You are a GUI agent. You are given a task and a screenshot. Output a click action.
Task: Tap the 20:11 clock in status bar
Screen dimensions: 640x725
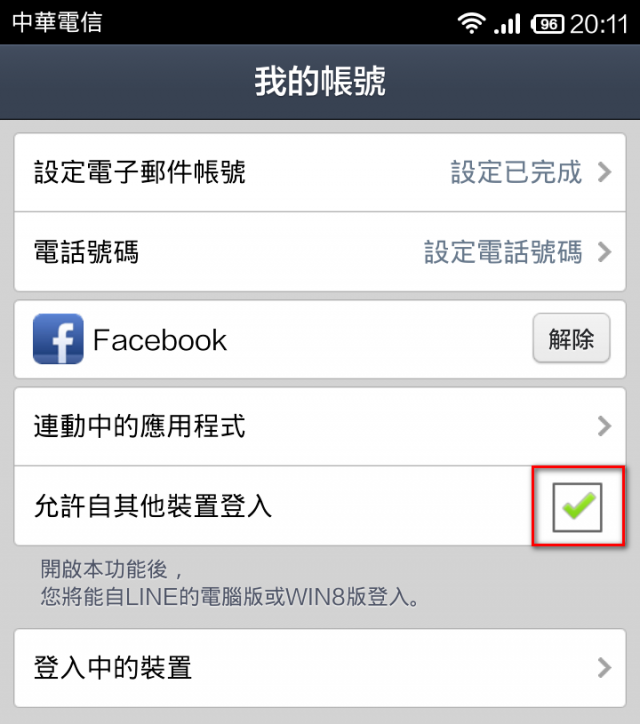[599, 24]
